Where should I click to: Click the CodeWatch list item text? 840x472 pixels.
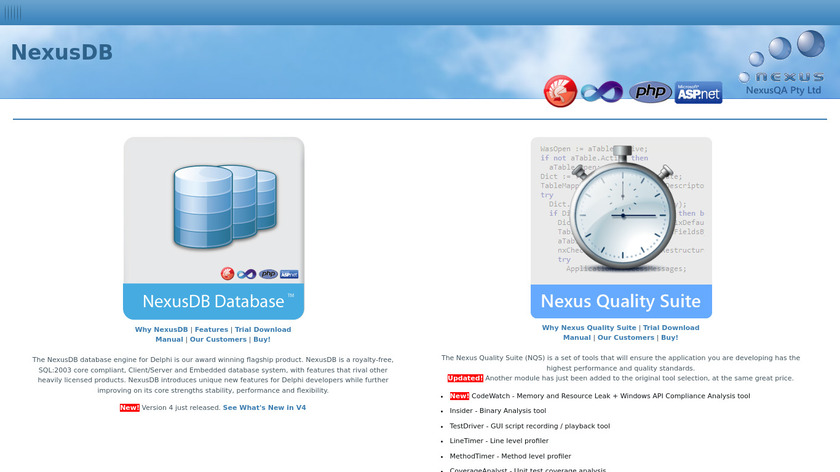pos(611,396)
